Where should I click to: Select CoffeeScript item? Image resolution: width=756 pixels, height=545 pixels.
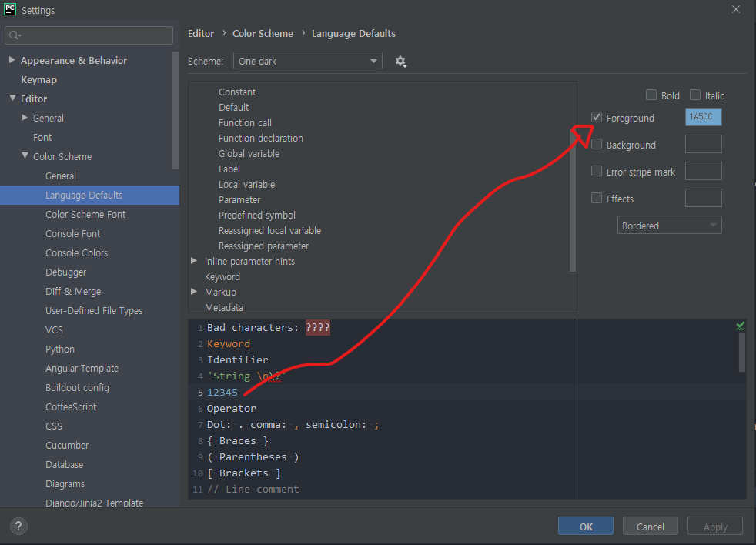[x=71, y=407]
